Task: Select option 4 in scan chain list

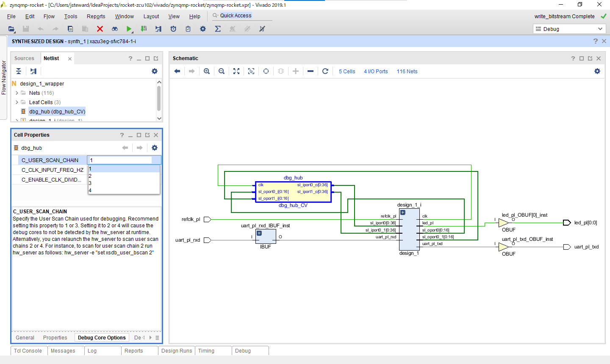Action: 124,190
